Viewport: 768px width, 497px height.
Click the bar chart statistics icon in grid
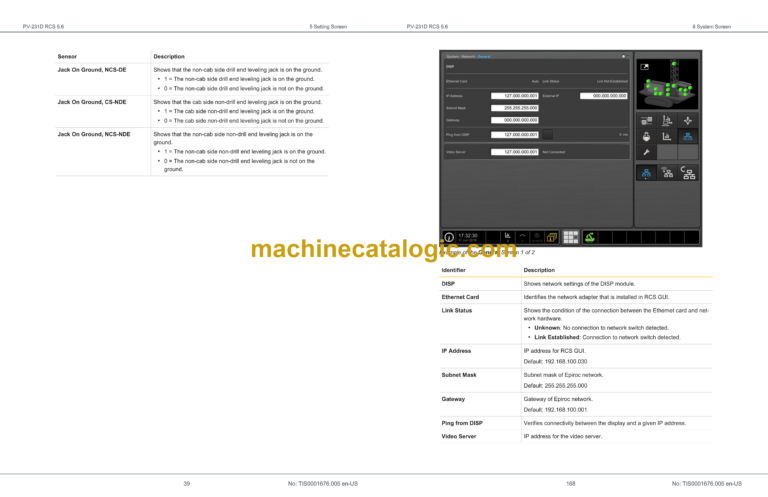click(x=667, y=137)
